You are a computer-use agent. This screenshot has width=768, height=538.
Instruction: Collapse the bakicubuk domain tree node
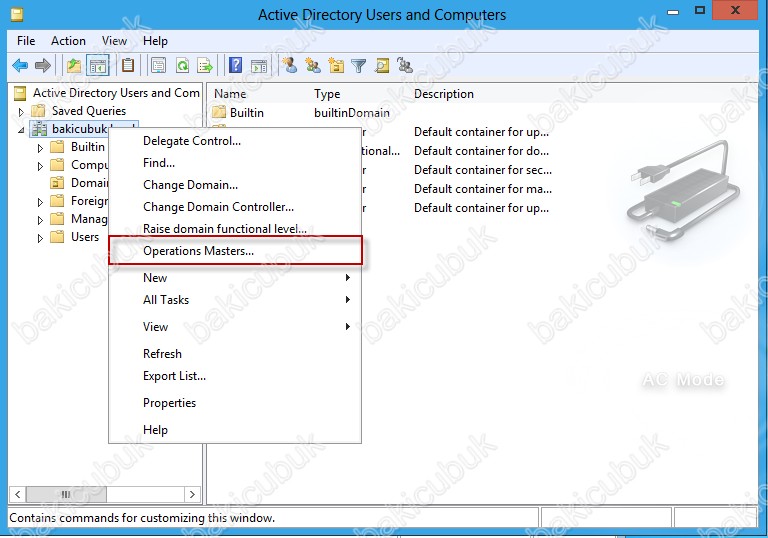click(x=21, y=130)
